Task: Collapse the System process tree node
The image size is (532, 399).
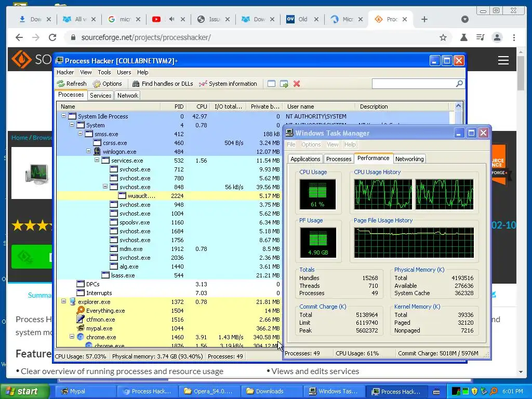Action: coord(72,125)
